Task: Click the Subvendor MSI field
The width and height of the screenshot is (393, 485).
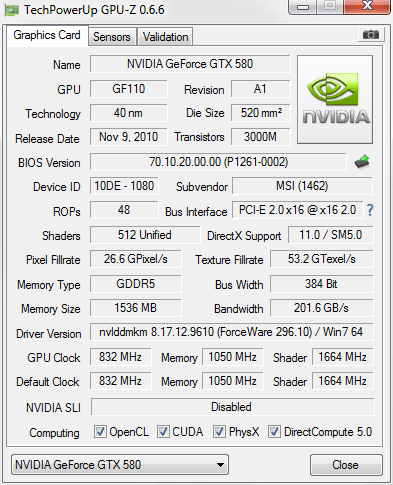Action: (x=302, y=186)
